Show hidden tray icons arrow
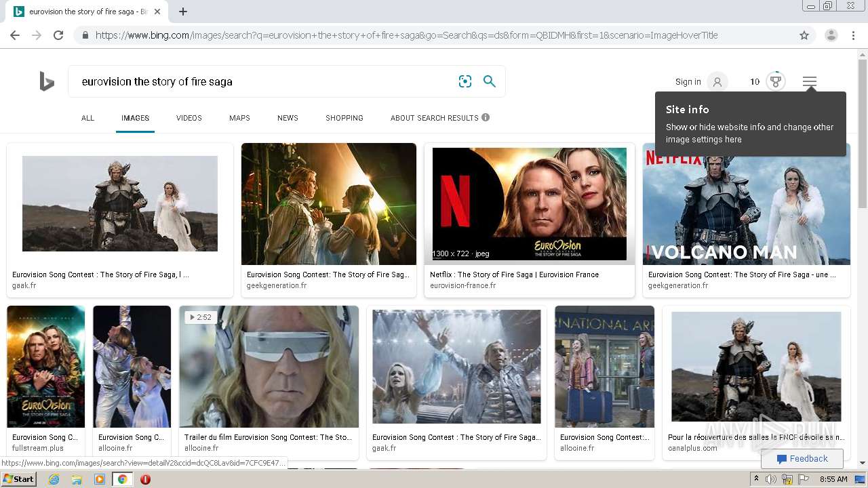 (x=756, y=479)
